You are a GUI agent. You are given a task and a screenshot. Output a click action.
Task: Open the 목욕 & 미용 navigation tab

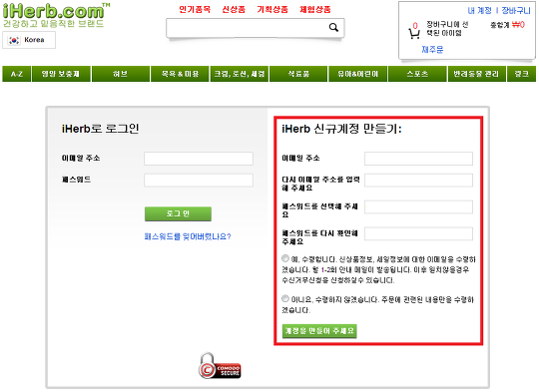point(180,74)
